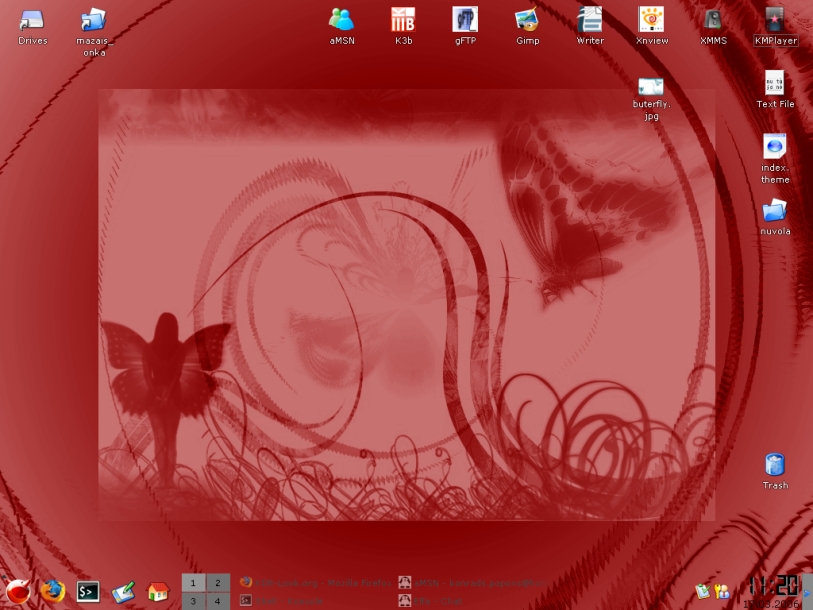Click the clipboard tray icon
This screenshot has height=610, width=813.
click(x=703, y=591)
